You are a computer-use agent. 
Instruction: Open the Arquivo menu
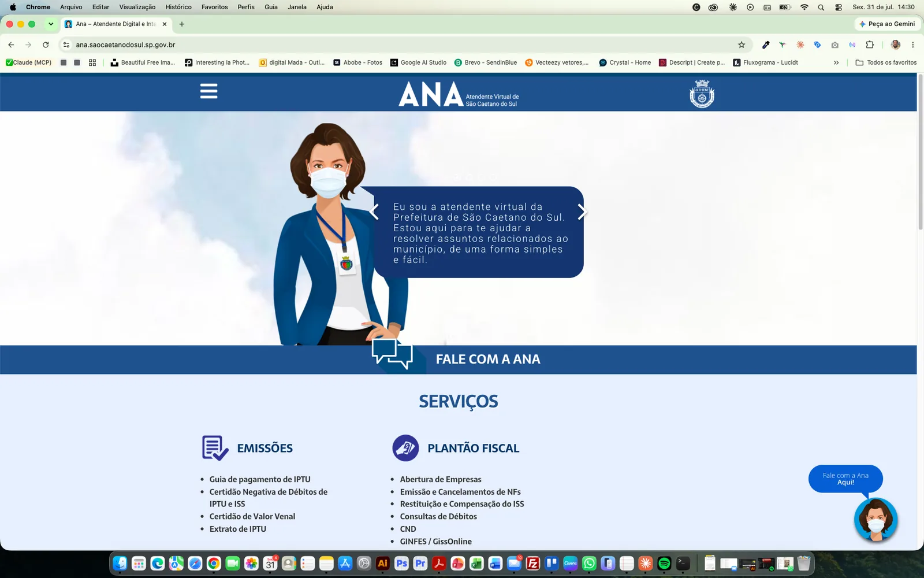pyautogui.click(x=71, y=7)
